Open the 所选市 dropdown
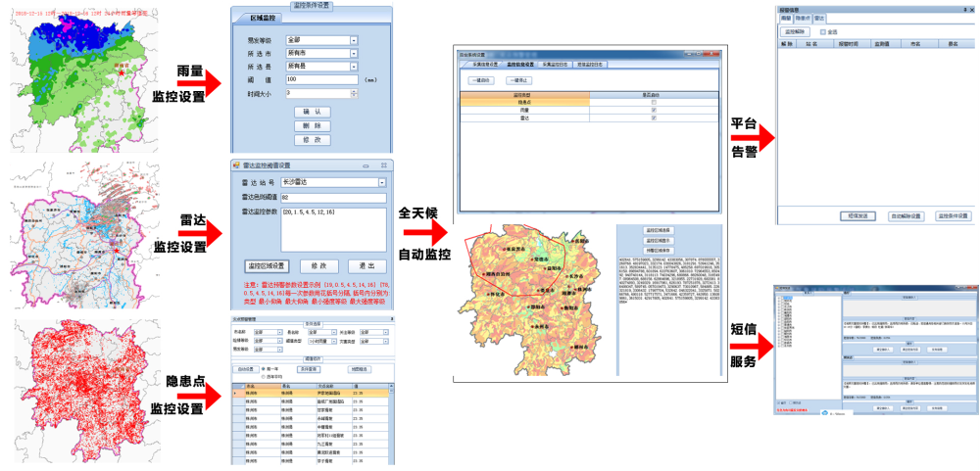980x471 pixels. click(x=353, y=53)
